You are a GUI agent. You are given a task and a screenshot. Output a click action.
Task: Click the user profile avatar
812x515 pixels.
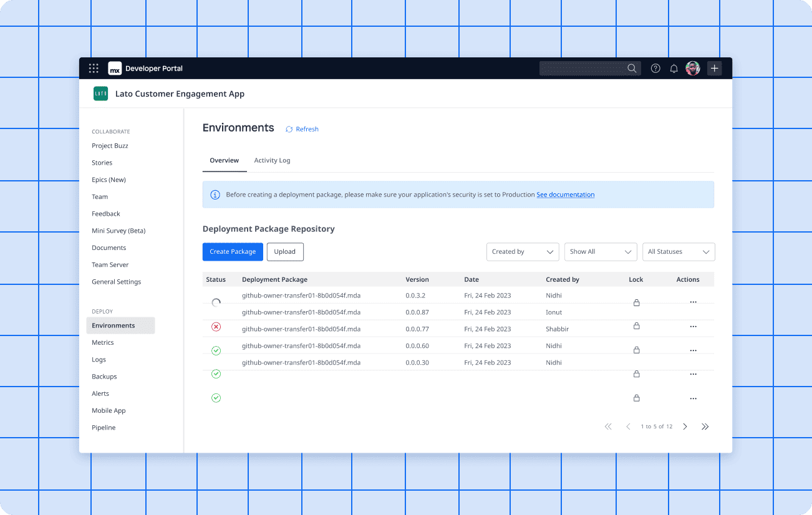click(693, 69)
